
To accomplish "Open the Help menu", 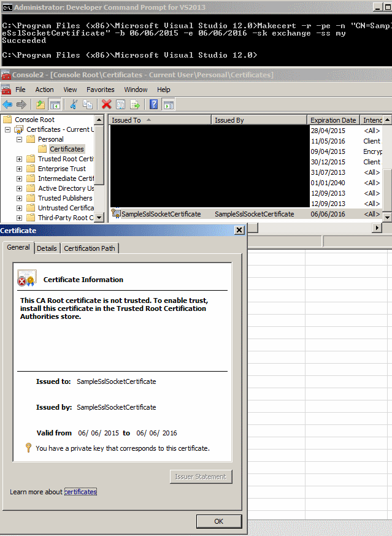I will [x=164, y=90].
